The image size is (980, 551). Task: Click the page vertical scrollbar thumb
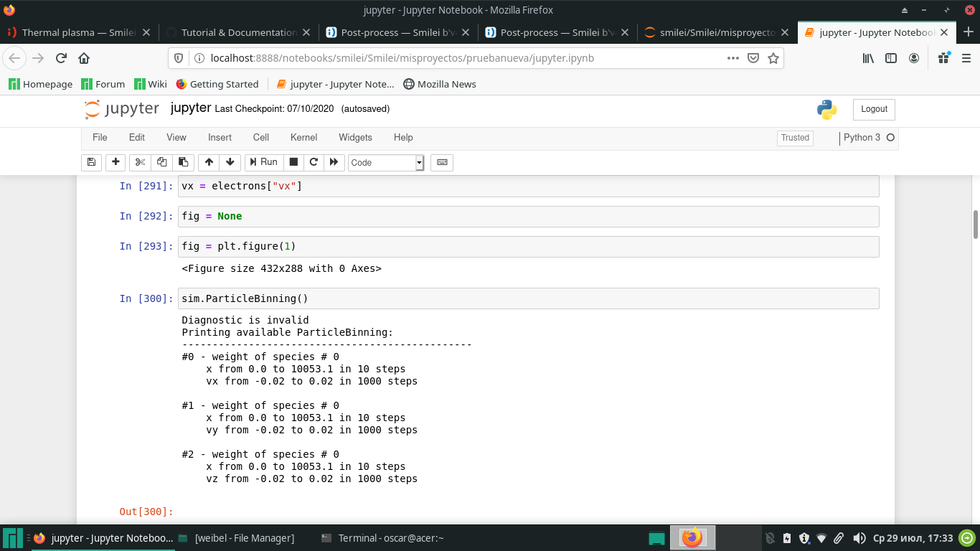[976, 225]
